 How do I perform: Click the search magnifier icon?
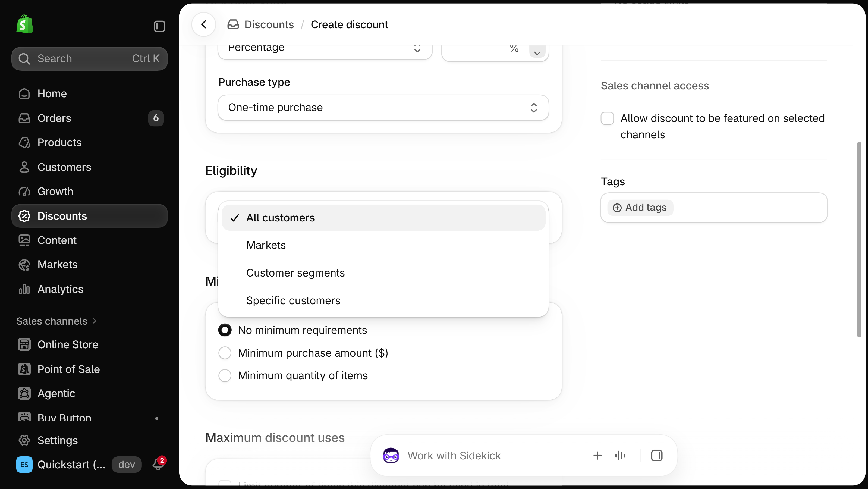(24, 59)
